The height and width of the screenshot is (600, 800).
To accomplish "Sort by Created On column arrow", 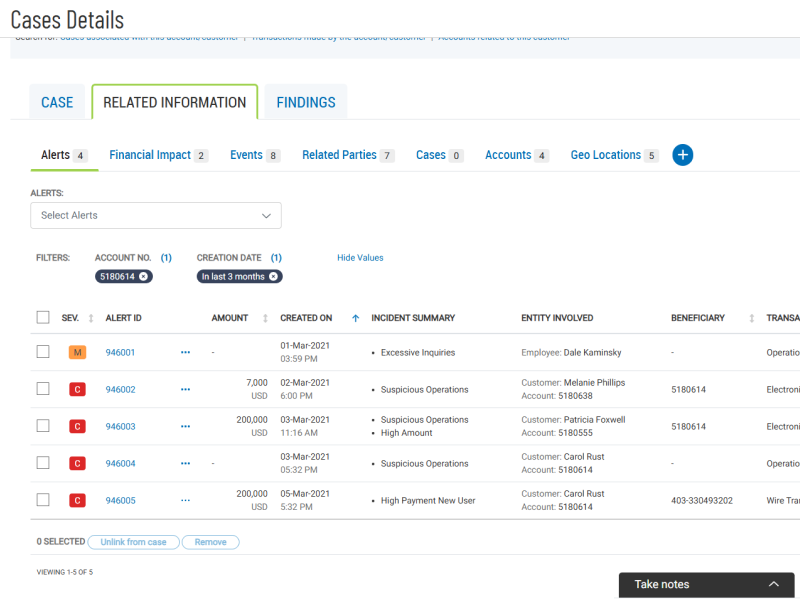I will point(355,318).
